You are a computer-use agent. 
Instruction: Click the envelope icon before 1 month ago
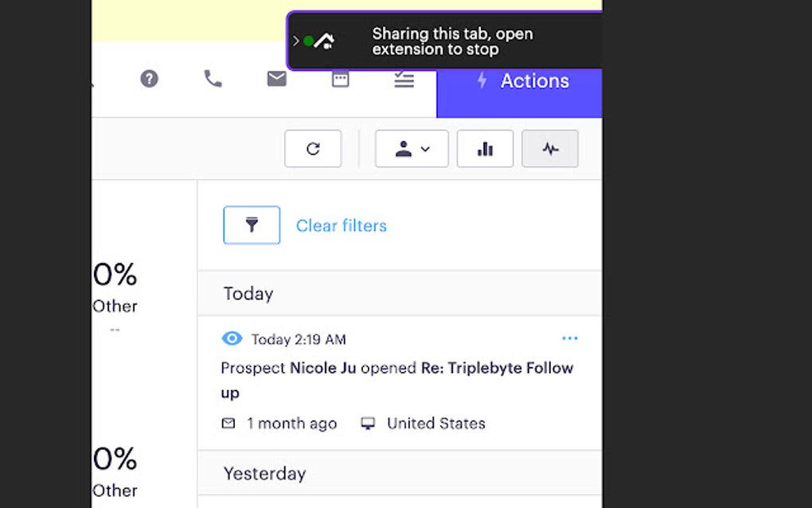tap(228, 423)
